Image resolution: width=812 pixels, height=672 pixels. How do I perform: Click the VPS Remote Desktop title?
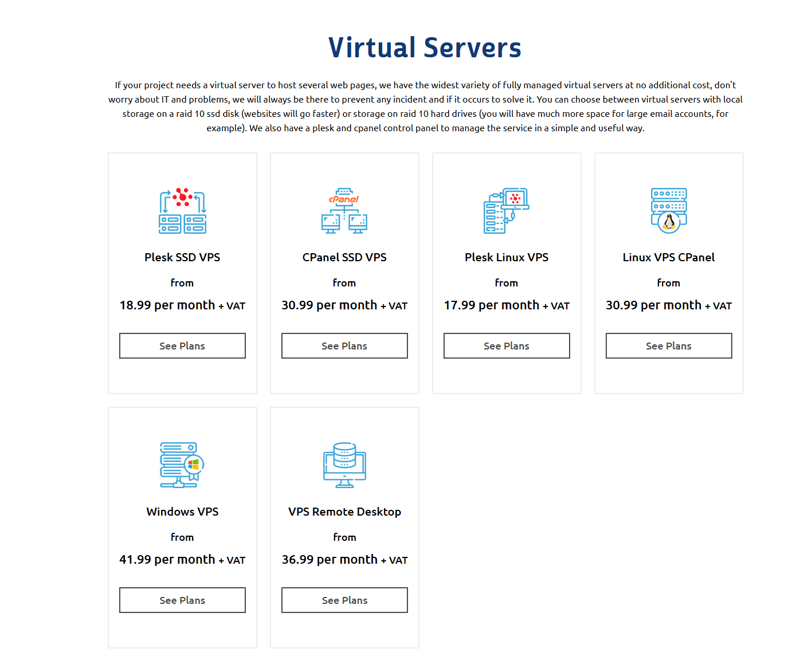coord(344,512)
